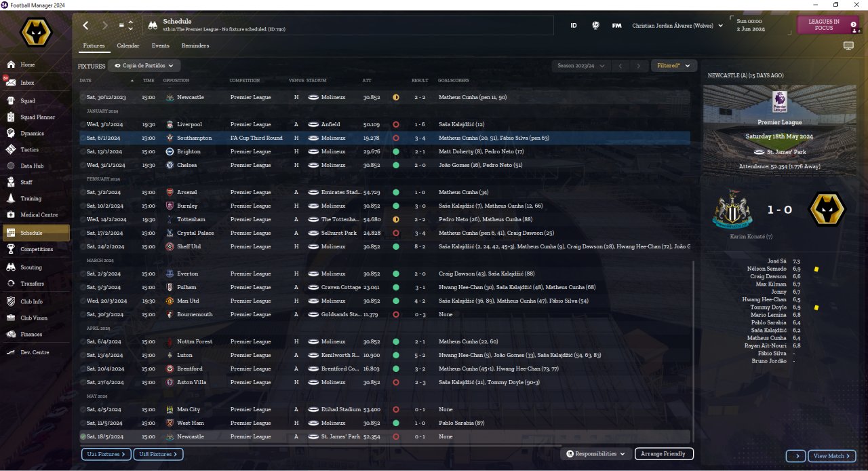Click the Leagues in Focus button
The width and height of the screenshot is (868, 471).
(829, 25)
